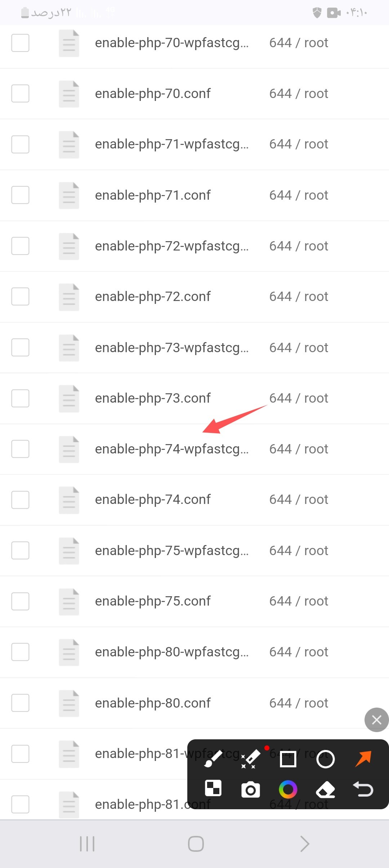Image resolution: width=389 pixels, height=868 pixels.
Task: Pick the rectangle shape tool
Action: (x=288, y=759)
